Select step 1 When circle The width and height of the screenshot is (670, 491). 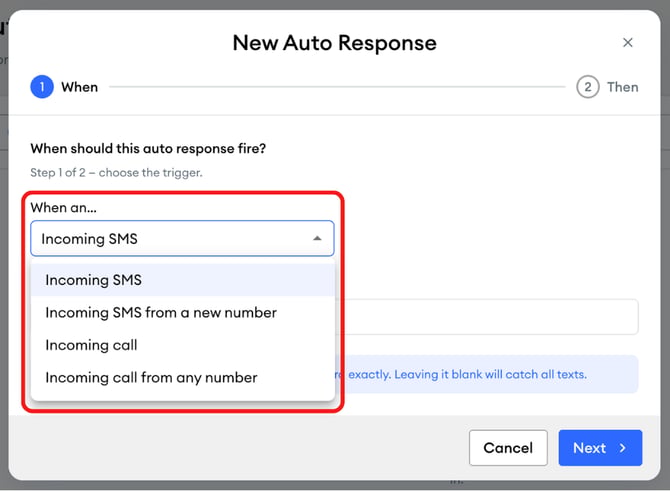(42, 87)
